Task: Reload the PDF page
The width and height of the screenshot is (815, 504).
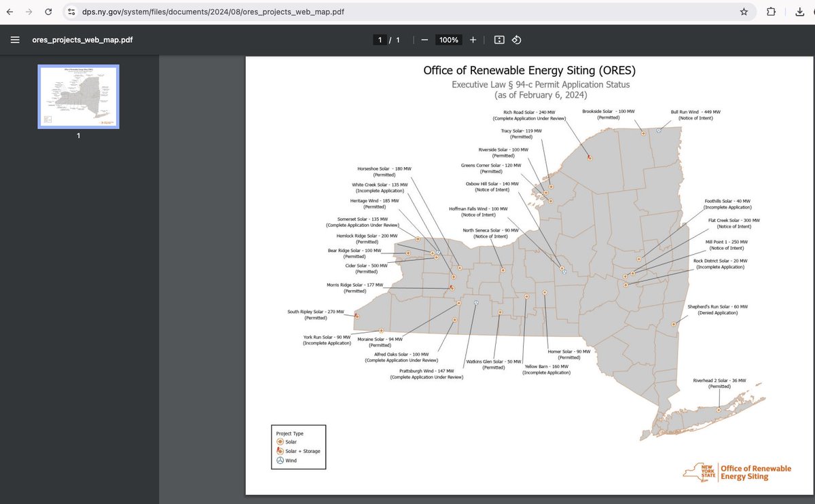Action: pos(49,12)
